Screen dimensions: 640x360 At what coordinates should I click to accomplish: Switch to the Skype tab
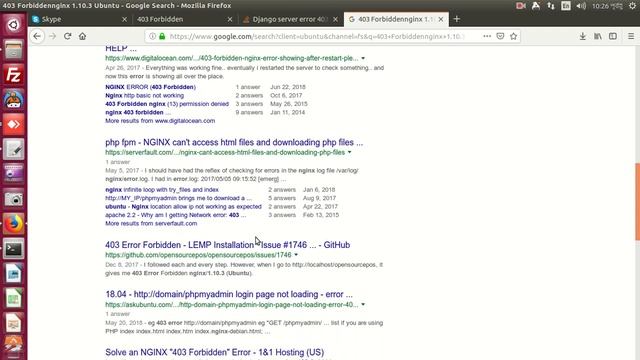tap(80, 19)
